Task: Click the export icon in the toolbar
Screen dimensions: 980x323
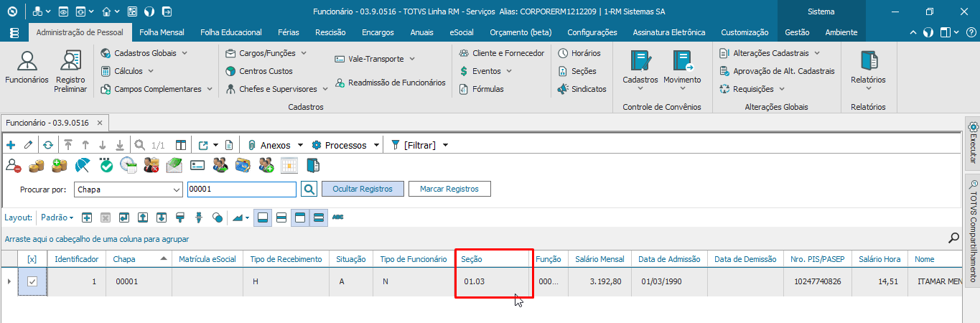Action: (204, 145)
